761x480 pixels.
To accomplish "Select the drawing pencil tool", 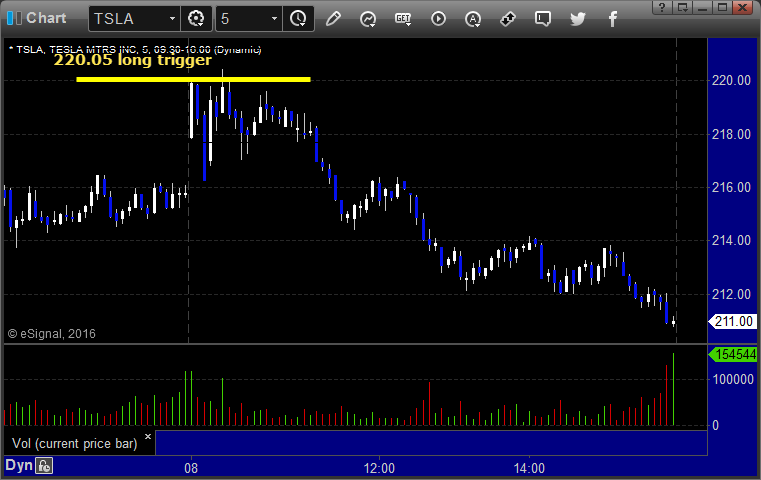I will [333, 19].
